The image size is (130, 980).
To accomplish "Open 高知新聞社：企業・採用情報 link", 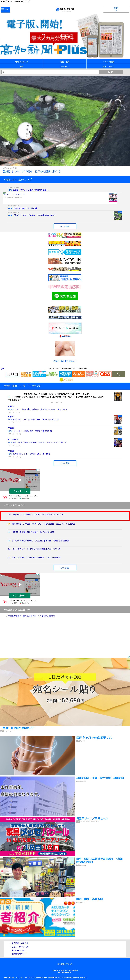I will [100, 778].
